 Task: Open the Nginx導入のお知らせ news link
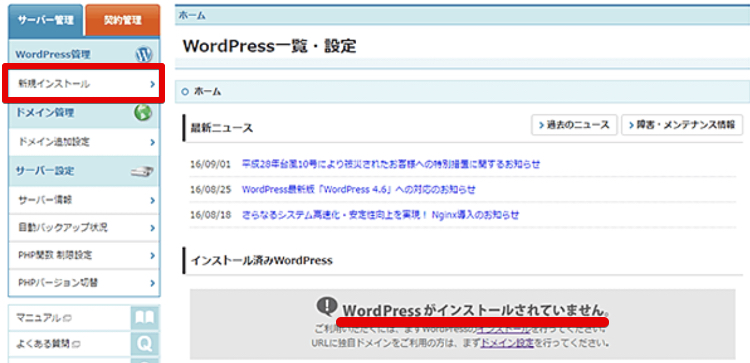(380, 215)
